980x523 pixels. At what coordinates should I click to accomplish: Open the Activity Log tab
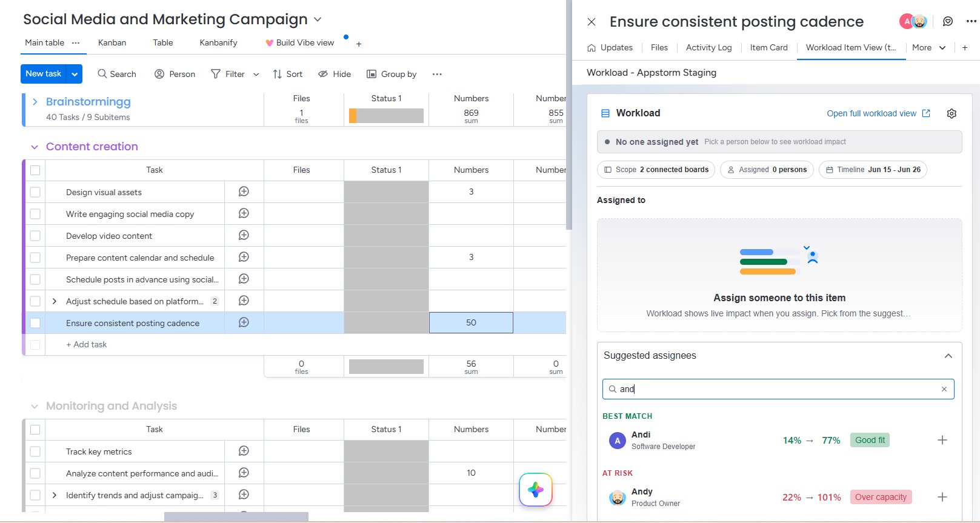click(x=708, y=47)
